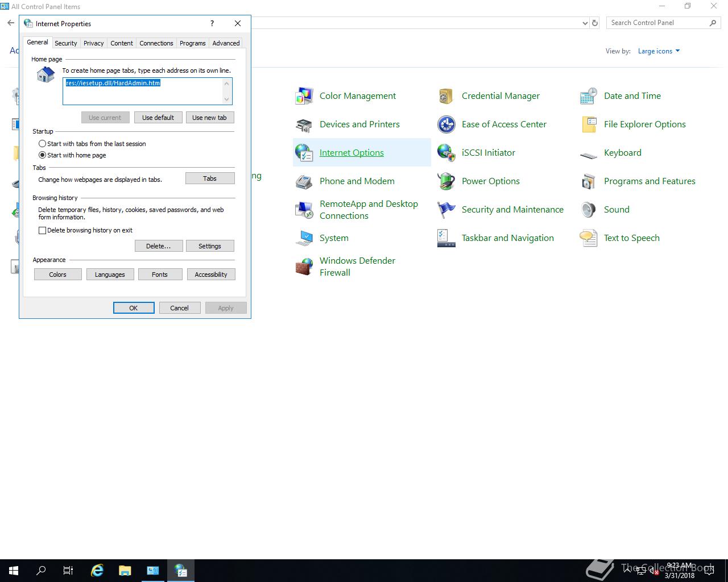This screenshot has width=728, height=582.
Task: Open Windows Defender Firewall icon
Action: tap(304, 267)
